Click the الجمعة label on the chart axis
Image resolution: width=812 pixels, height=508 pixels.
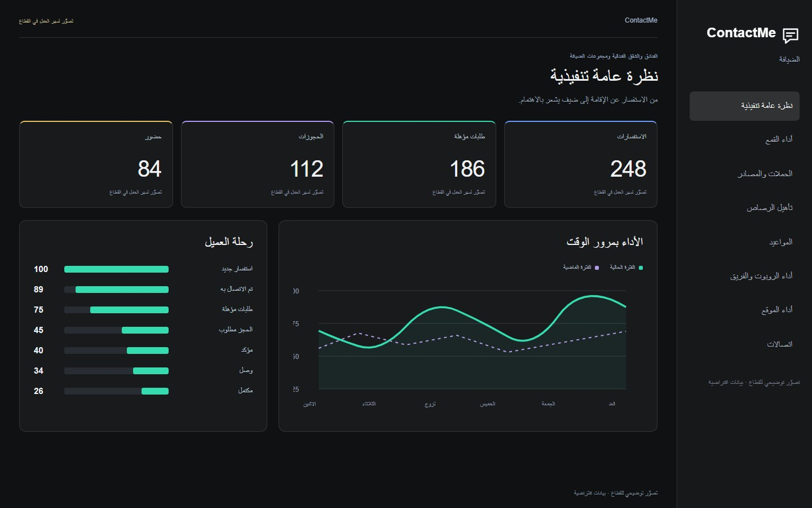(x=548, y=404)
